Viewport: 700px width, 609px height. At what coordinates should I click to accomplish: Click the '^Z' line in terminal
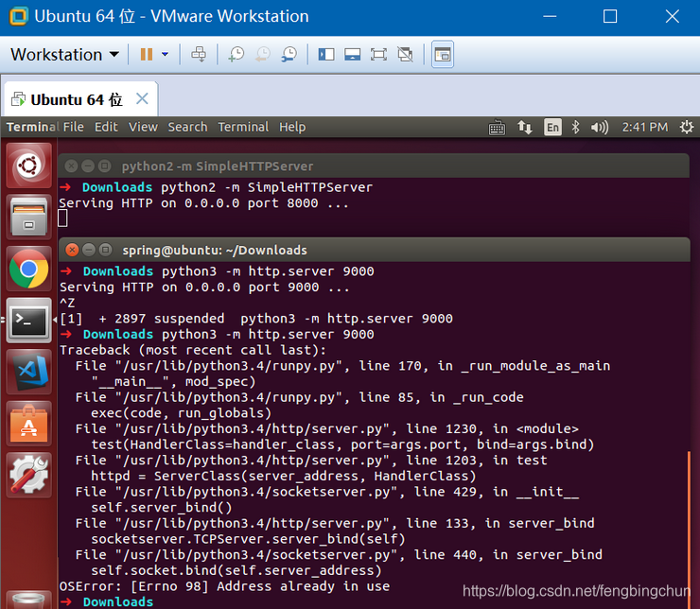pyautogui.click(x=67, y=303)
